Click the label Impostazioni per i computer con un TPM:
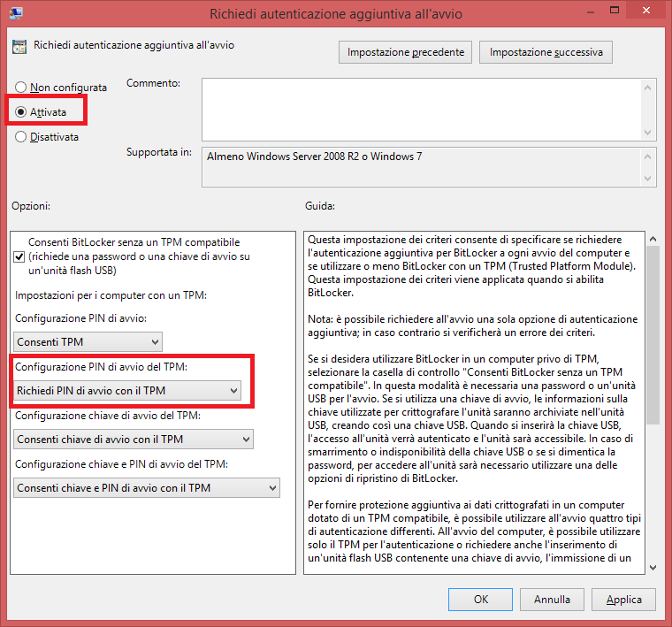This screenshot has width=672, height=627. pos(111,295)
